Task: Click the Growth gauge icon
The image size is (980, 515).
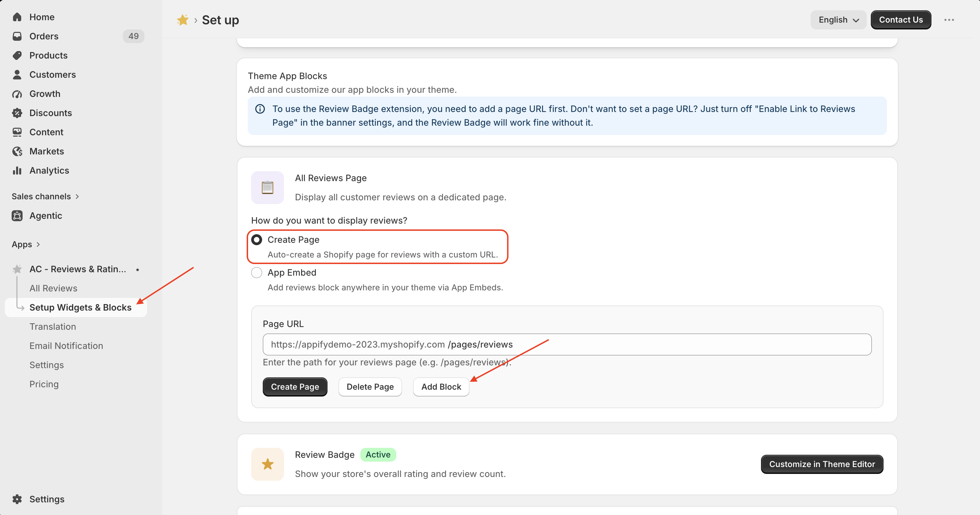Action: pos(17,93)
